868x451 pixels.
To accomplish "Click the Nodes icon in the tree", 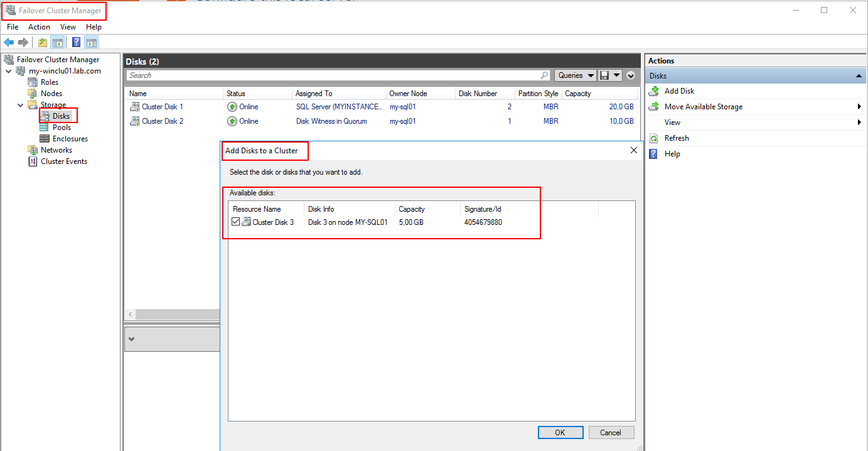I will point(33,94).
